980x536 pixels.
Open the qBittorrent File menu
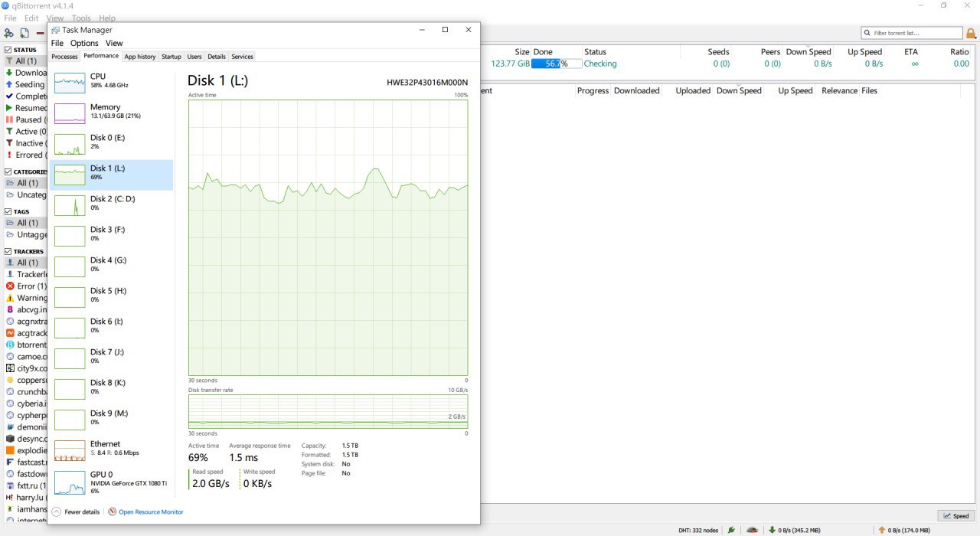click(x=10, y=18)
